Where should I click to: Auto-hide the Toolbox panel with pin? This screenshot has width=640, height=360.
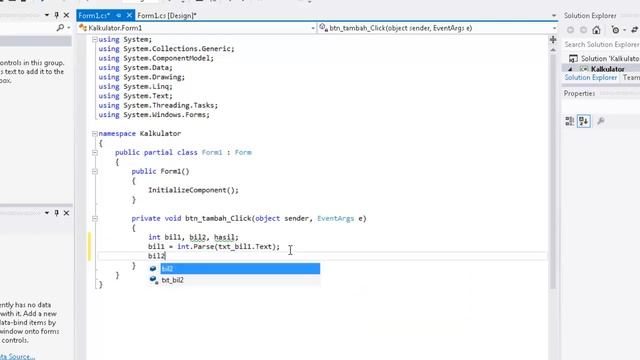[x=57, y=15]
